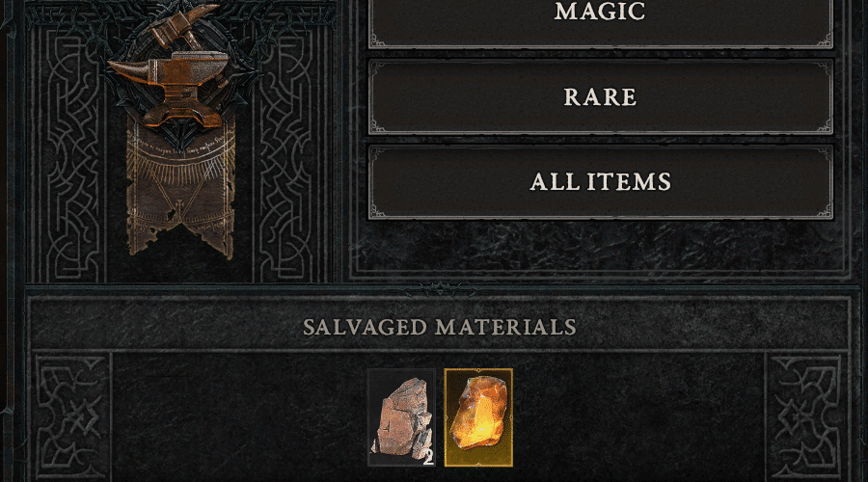Click the MAGIC salvage button
868x482 pixels.
(601, 22)
